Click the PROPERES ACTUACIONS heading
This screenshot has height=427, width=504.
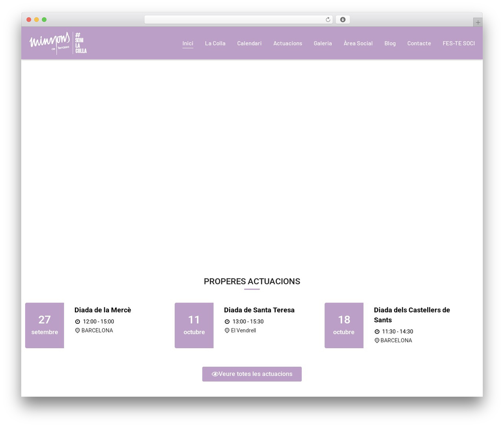click(252, 281)
